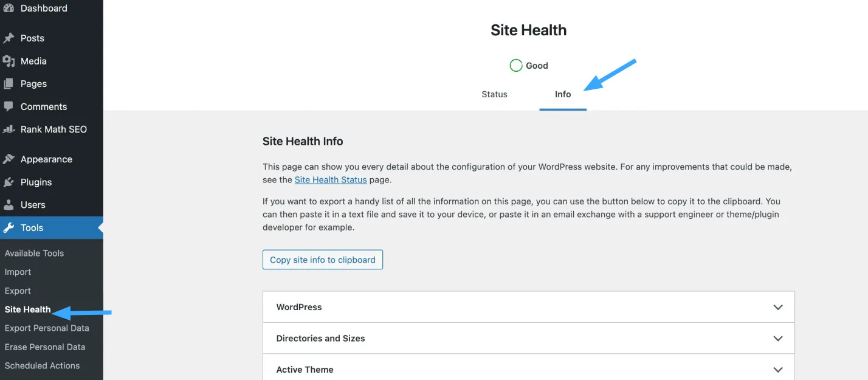Viewport: 868px width, 380px height.
Task: Open the Import submenu item
Action: (18, 272)
